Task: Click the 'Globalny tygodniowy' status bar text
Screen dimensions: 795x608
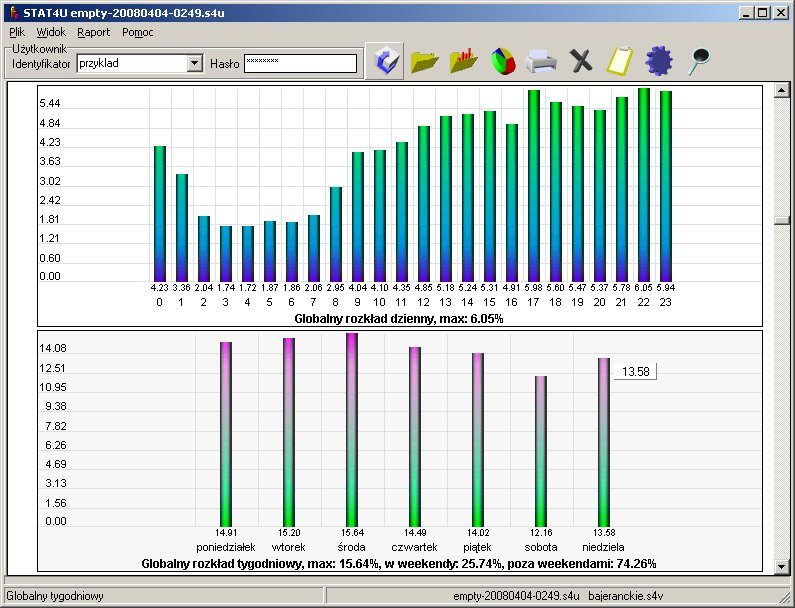Action: point(55,596)
